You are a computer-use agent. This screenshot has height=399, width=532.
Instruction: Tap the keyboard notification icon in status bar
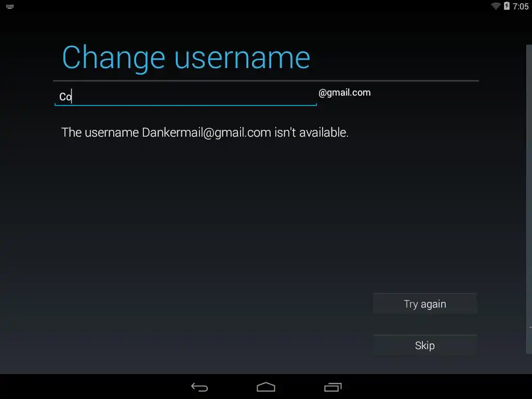pyautogui.click(x=10, y=6)
